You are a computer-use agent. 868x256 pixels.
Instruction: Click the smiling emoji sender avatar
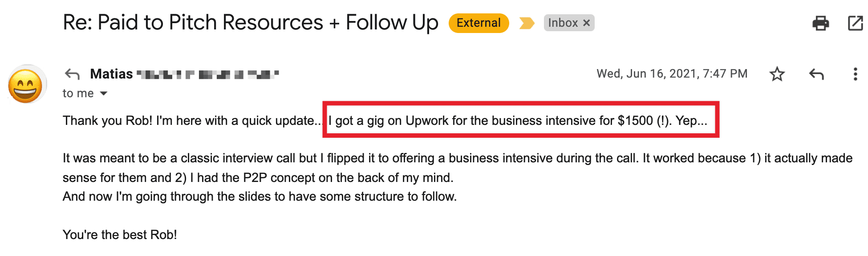[26, 85]
